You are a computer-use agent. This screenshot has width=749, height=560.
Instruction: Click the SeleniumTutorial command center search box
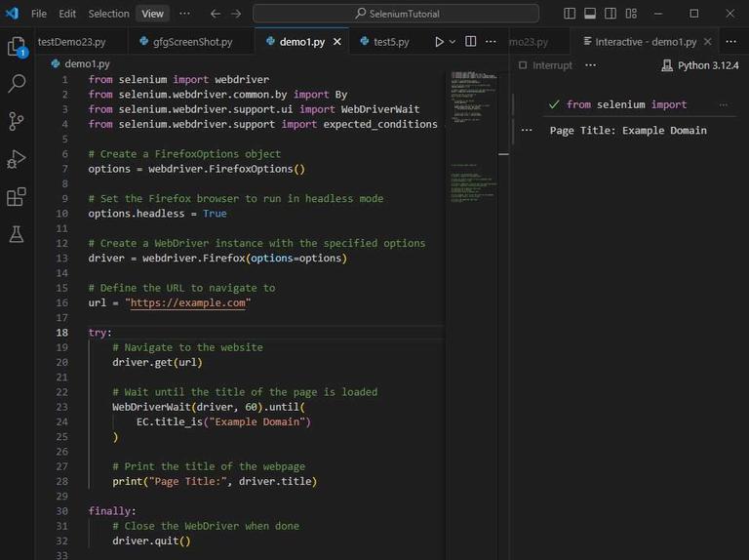(x=396, y=14)
